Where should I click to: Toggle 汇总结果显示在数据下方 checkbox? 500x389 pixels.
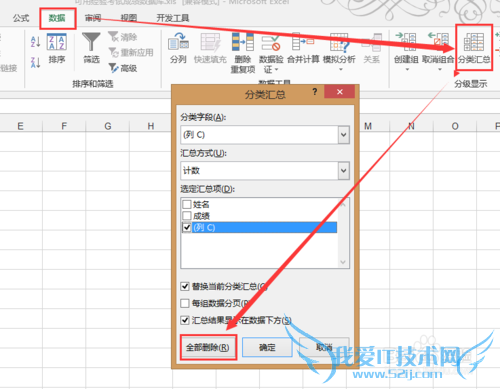pos(185,320)
